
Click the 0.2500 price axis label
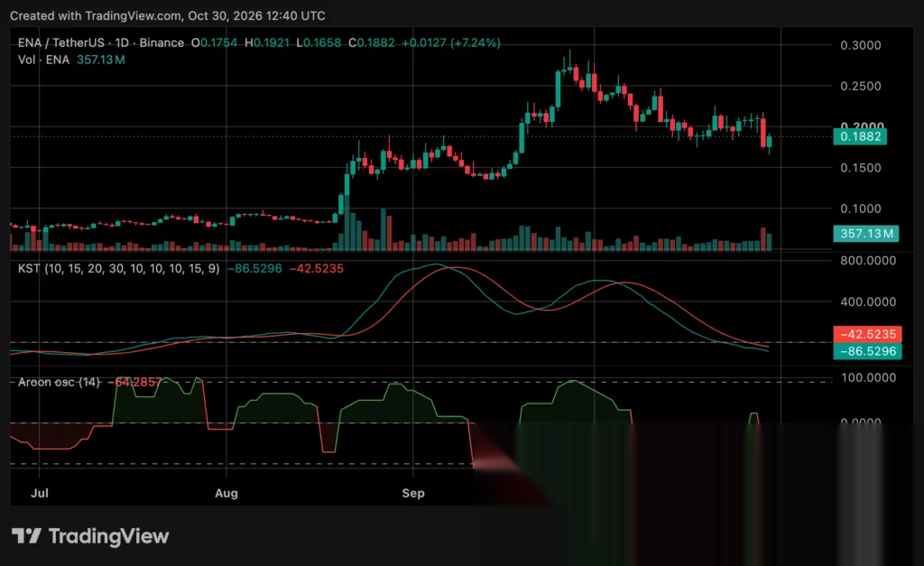point(860,86)
